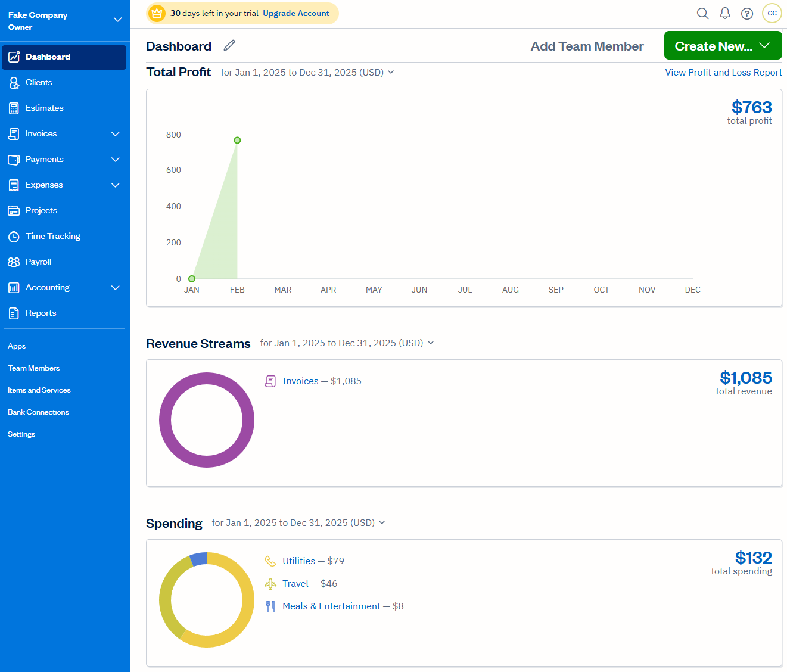787x672 pixels.
Task: Click the help question mark icon
Action: [747, 13]
